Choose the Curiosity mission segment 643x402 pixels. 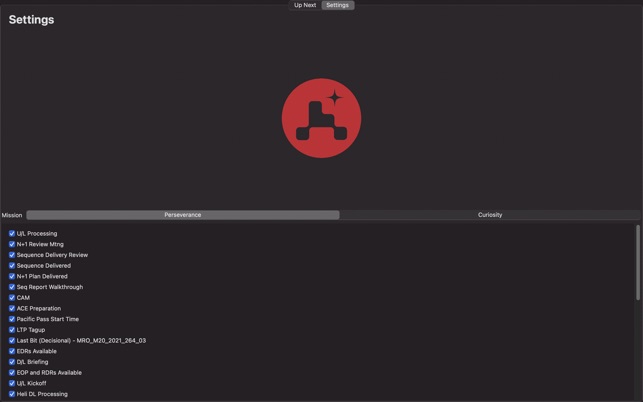[490, 215]
